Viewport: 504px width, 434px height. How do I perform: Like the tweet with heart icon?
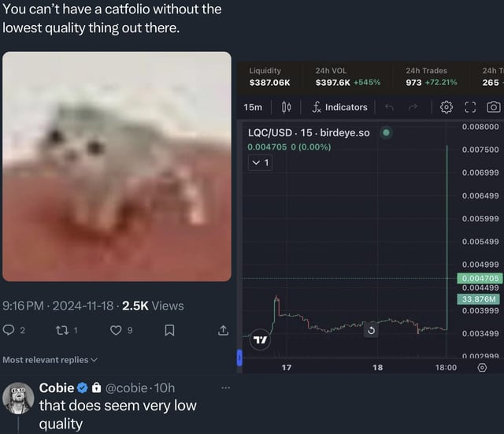tap(116, 331)
